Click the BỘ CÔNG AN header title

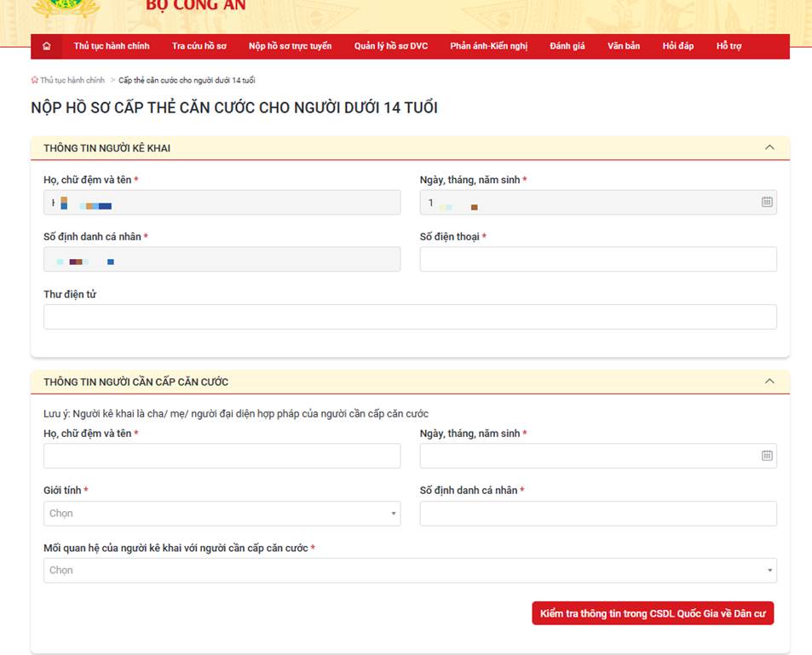pos(196,5)
